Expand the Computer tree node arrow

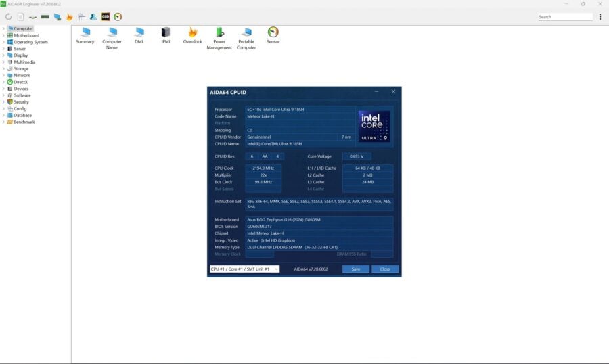click(x=3, y=28)
